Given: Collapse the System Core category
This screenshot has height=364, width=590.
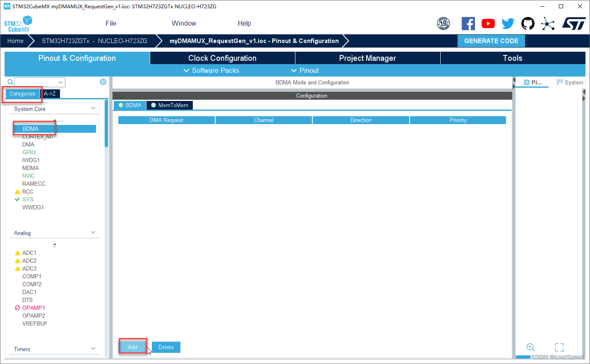Looking at the screenshot, I should [x=93, y=108].
